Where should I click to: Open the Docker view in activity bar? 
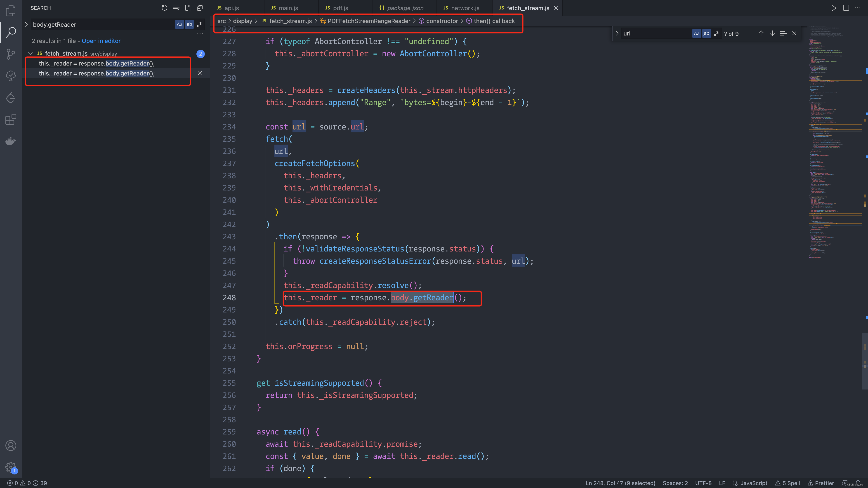point(11,141)
